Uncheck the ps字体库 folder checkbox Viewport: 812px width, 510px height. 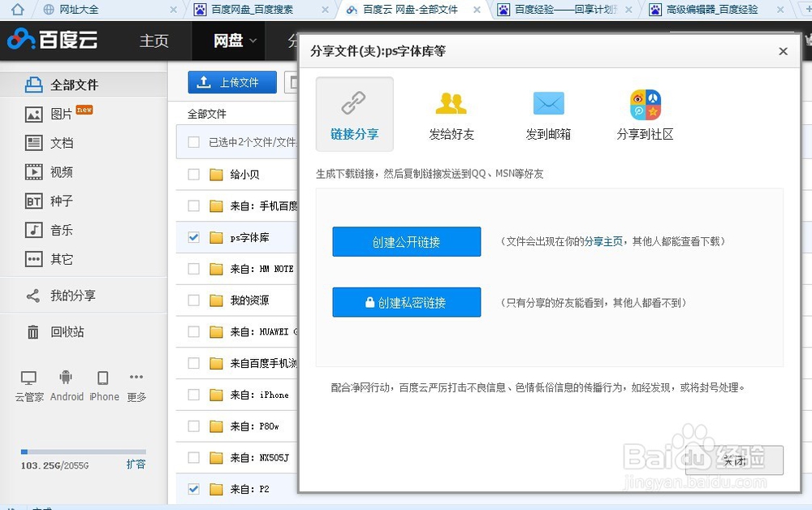click(194, 237)
